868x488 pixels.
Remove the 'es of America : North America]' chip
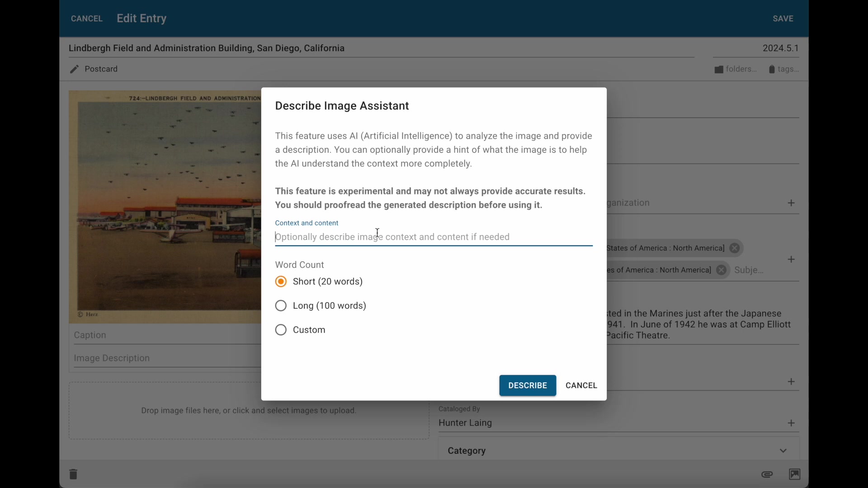coord(722,270)
